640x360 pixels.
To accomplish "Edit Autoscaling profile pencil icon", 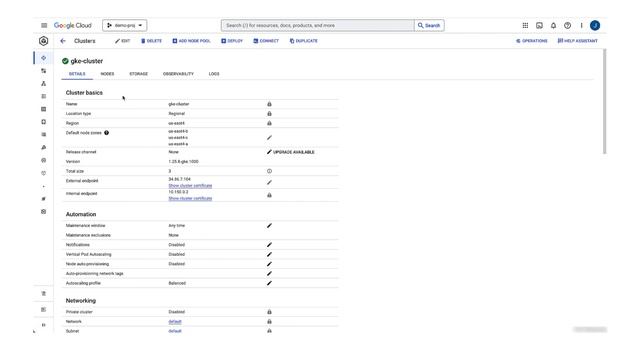I will tap(269, 283).
